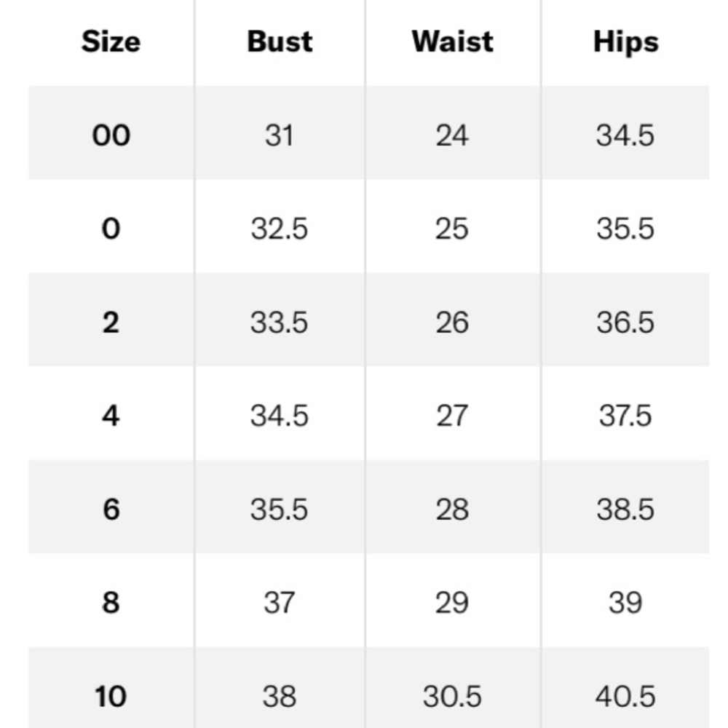Select the size 8 row label
The height and width of the screenshot is (728, 728).
click(x=111, y=602)
